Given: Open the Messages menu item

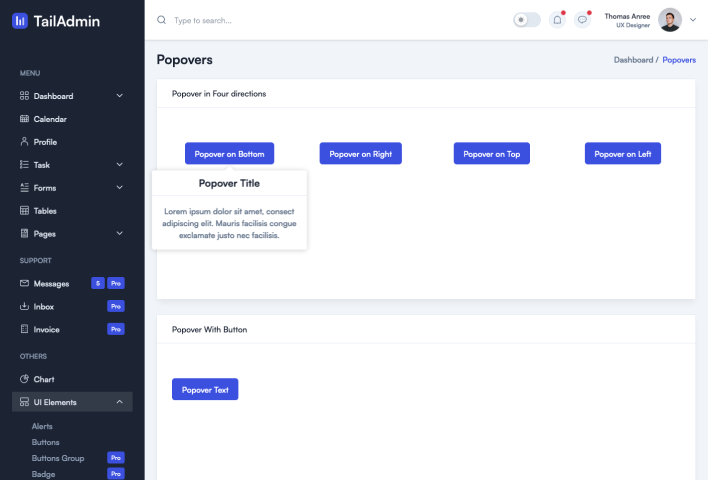Looking at the screenshot, I should coord(51,284).
